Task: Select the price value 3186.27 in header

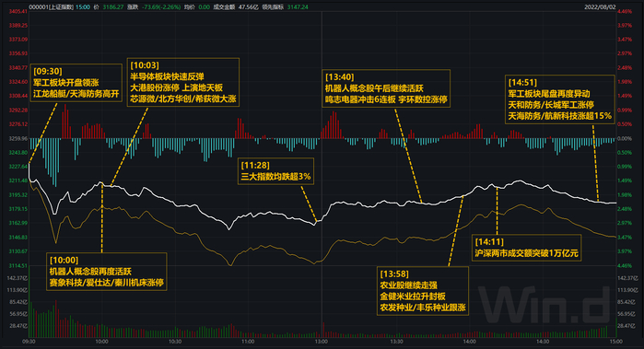Action: click(113, 7)
